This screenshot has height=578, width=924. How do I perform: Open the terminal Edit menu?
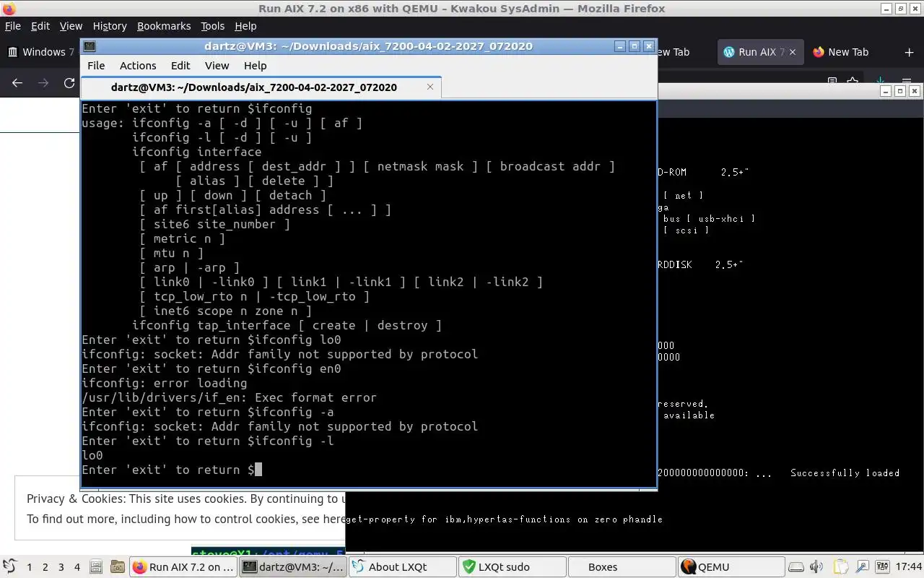[x=180, y=65]
